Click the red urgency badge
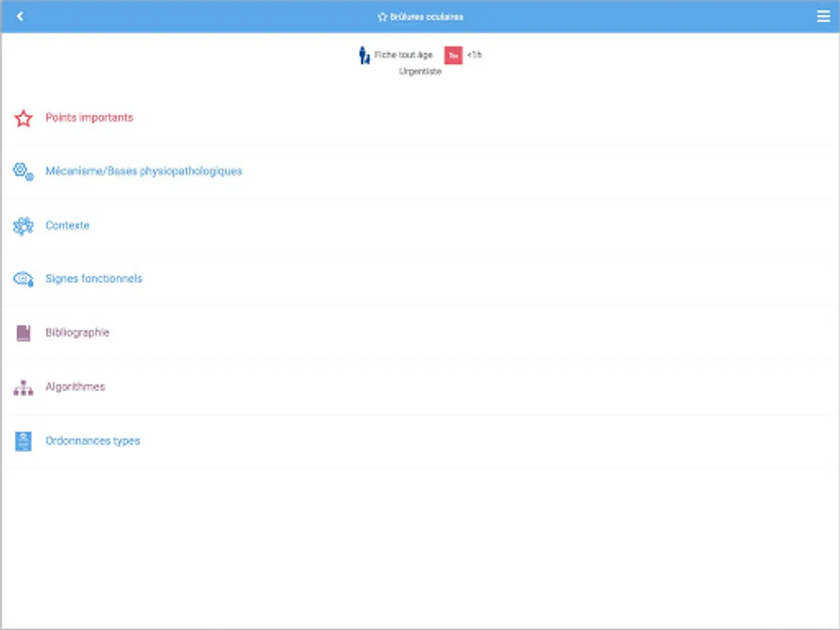Viewport: 840px width, 630px height. click(454, 55)
